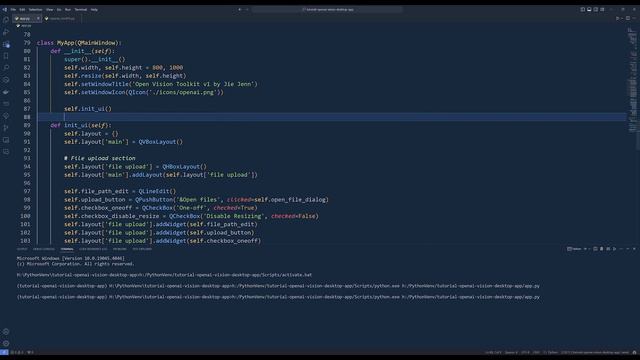Go forward using title bar arrow
The image size is (640, 360).
(x=247, y=9)
